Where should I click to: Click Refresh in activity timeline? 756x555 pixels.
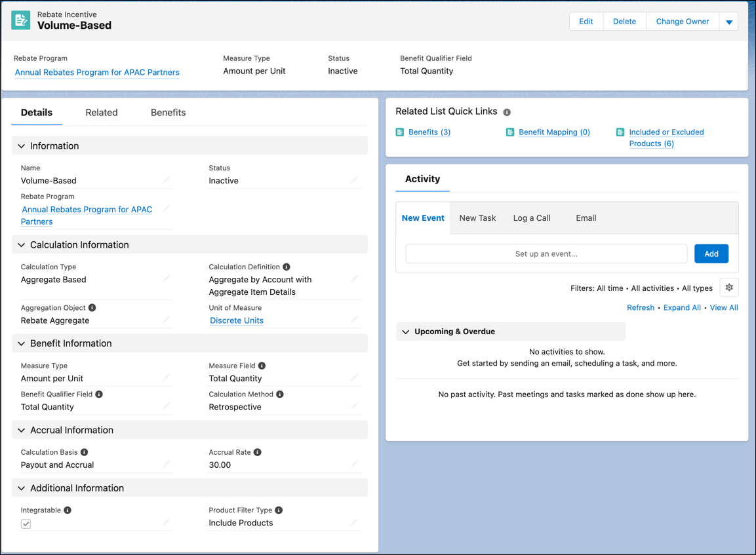pos(641,307)
